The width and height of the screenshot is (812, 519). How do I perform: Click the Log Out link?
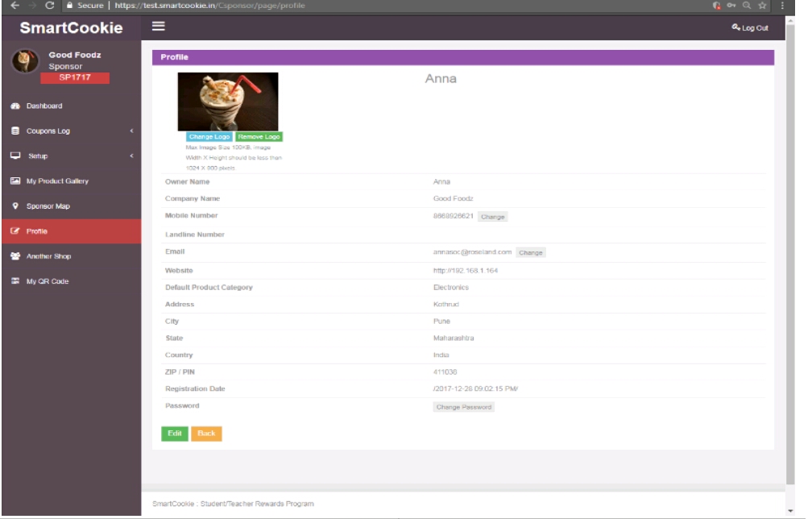point(751,28)
